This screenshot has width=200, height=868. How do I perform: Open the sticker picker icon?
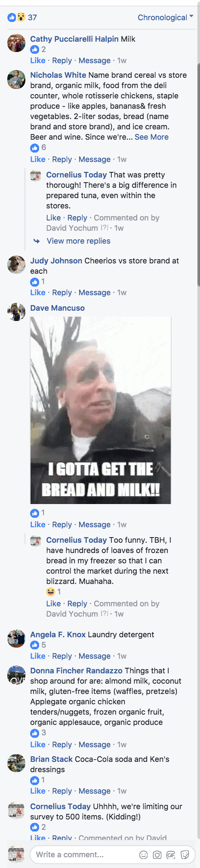click(x=185, y=855)
